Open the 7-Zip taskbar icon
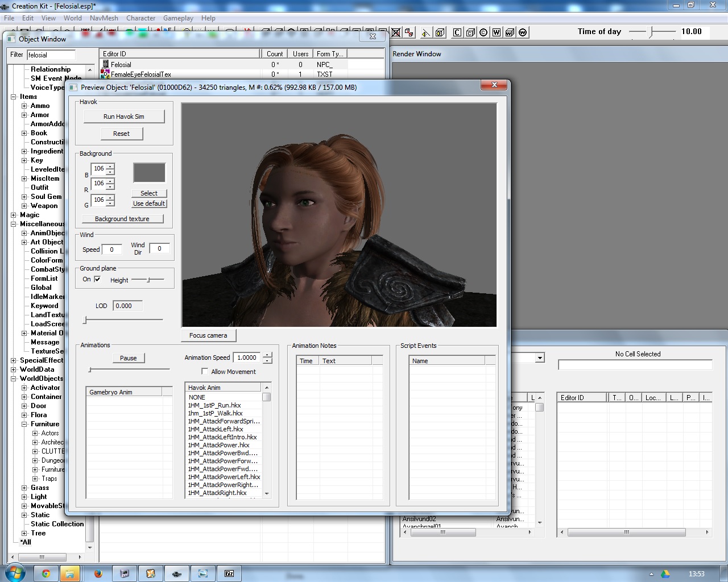This screenshot has width=728, height=582. coord(229,573)
